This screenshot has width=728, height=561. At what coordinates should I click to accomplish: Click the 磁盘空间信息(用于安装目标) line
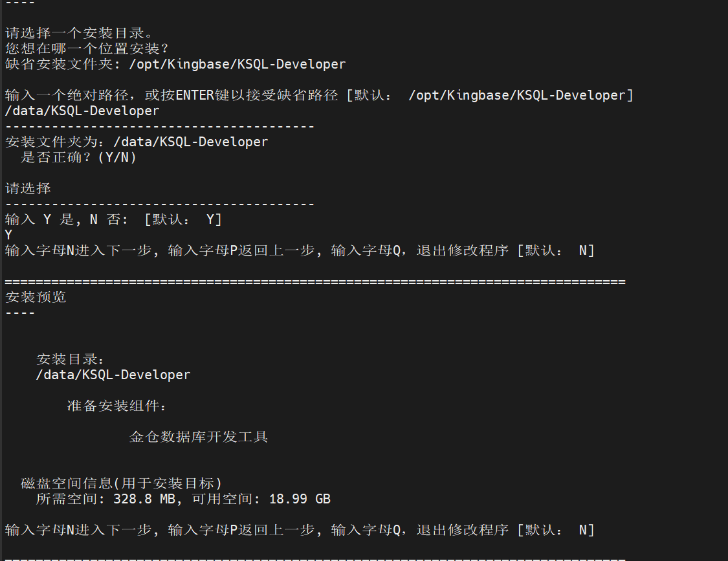(122, 483)
